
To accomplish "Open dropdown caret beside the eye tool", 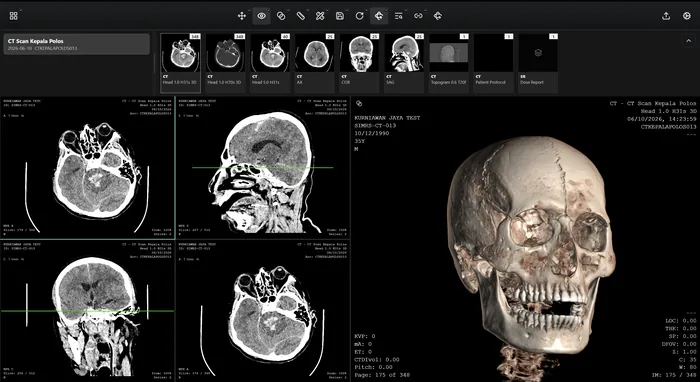I will pyautogui.click(x=268, y=11).
